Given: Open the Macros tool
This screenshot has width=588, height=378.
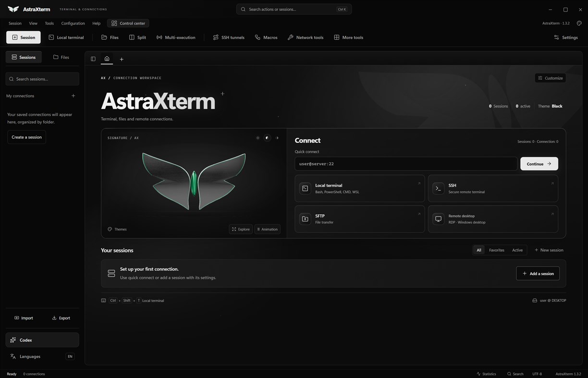Looking at the screenshot, I should pos(266,37).
